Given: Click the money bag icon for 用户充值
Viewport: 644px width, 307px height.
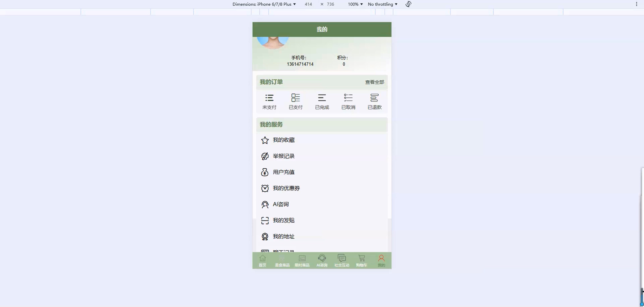Looking at the screenshot, I should [265, 172].
